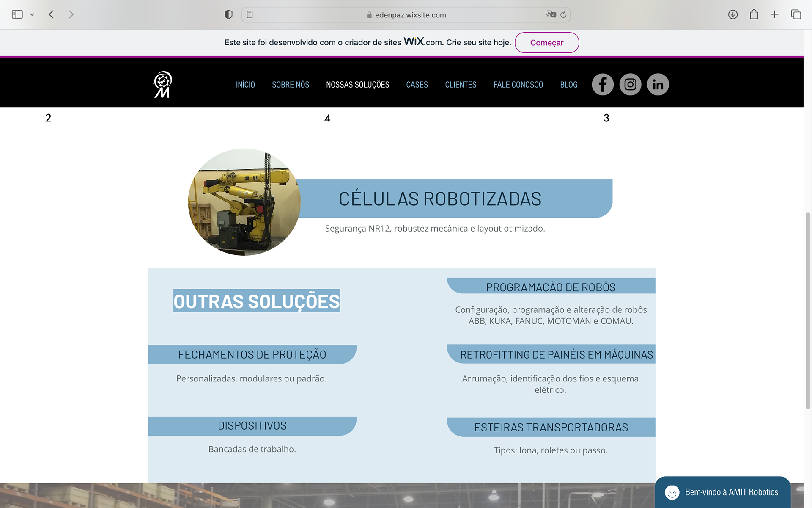Open the Bem-vindo à AMIT Robotics chat

click(722, 492)
